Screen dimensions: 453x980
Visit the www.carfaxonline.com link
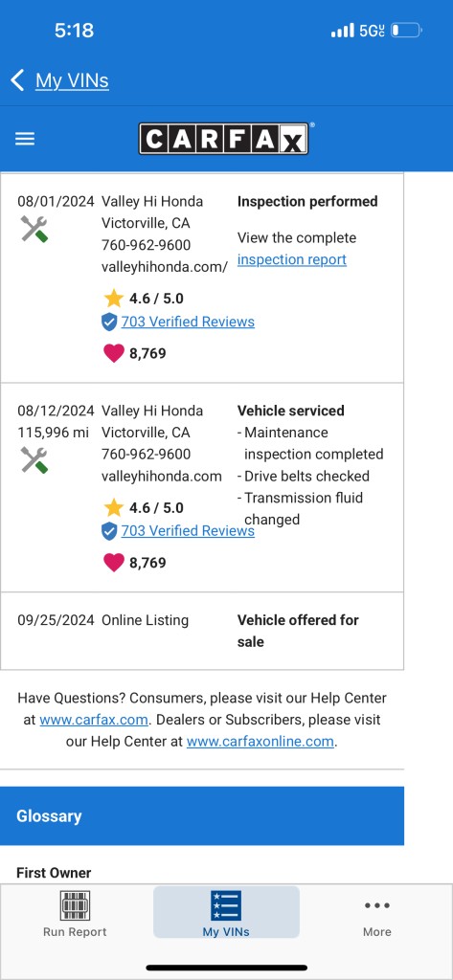pos(260,742)
